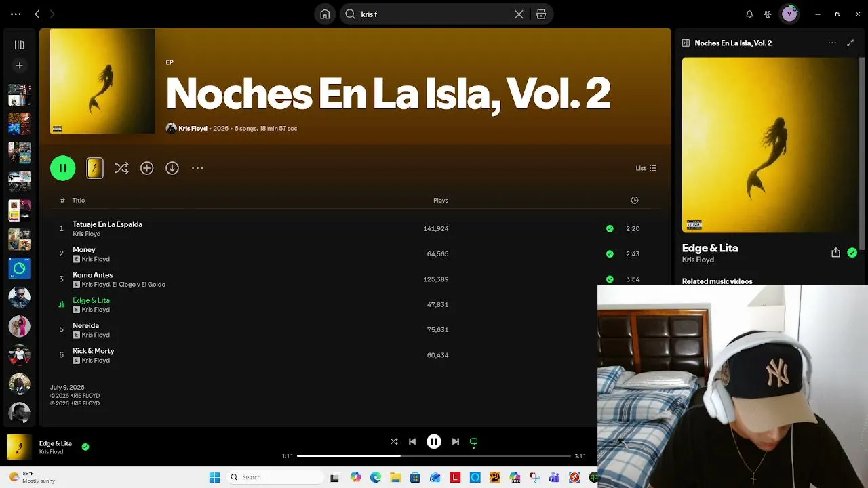Open the Windows Start menu
The width and height of the screenshot is (868, 488).
(x=214, y=477)
